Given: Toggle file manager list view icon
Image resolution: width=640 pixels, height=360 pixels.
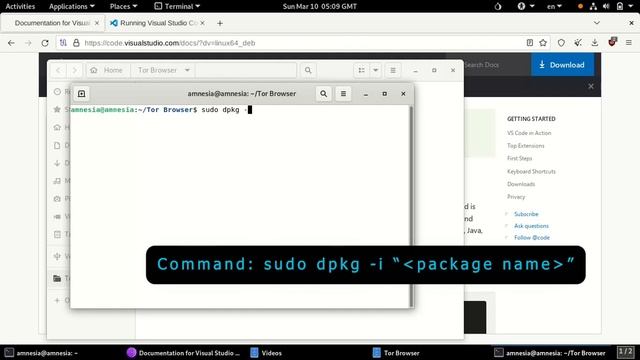Looking at the screenshot, I should click(362, 70).
